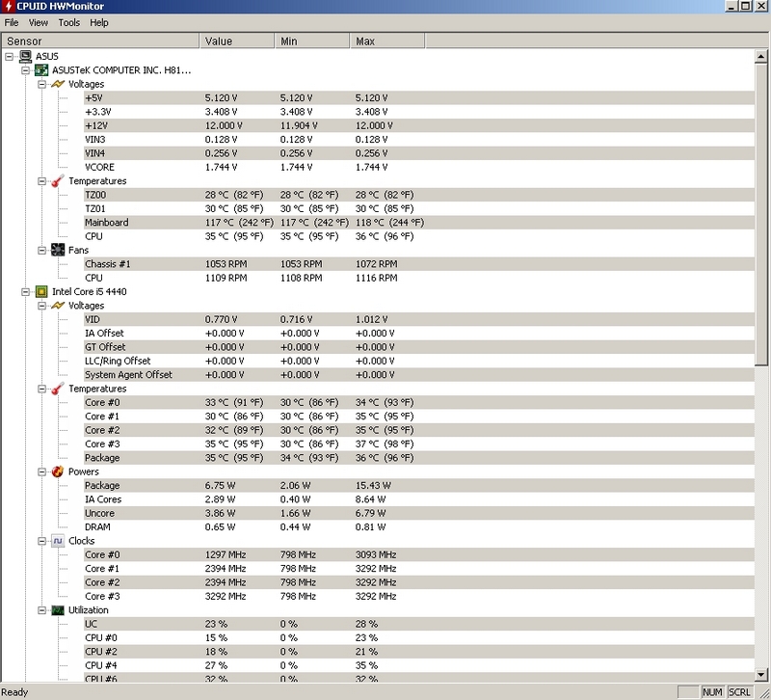Collapse the Intel Core i5 Voltages group

(41, 306)
